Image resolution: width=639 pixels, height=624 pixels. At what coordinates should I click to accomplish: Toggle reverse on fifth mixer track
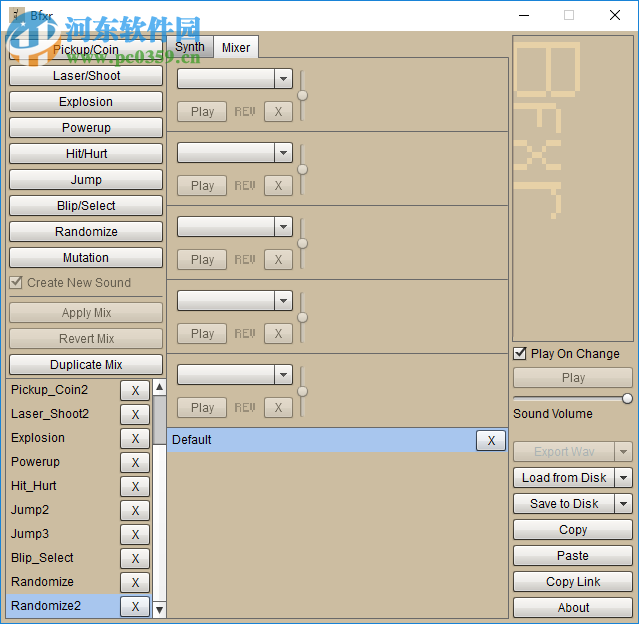[x=245, y=408]
